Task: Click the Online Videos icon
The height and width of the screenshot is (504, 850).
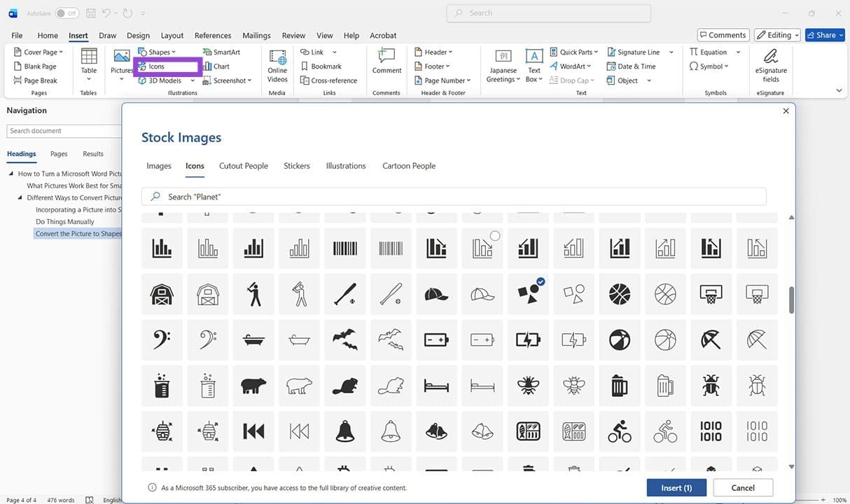Action: pos(277,63)
